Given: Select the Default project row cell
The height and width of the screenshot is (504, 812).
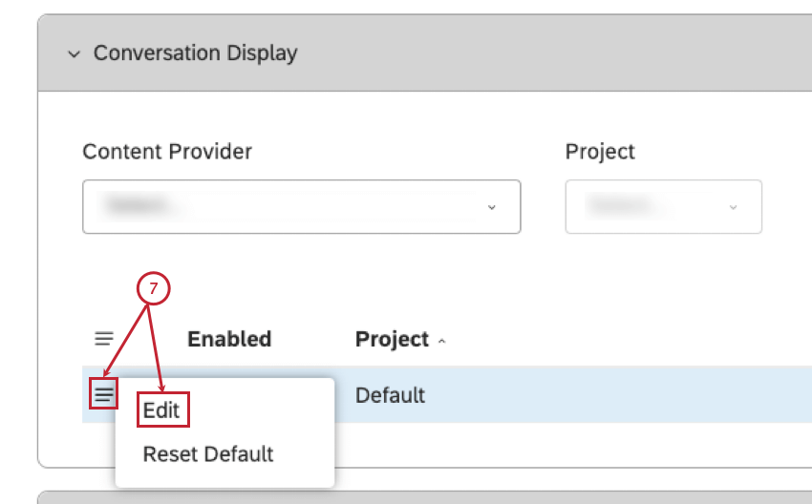Looking at the screenshot, I should coord(390,394).
